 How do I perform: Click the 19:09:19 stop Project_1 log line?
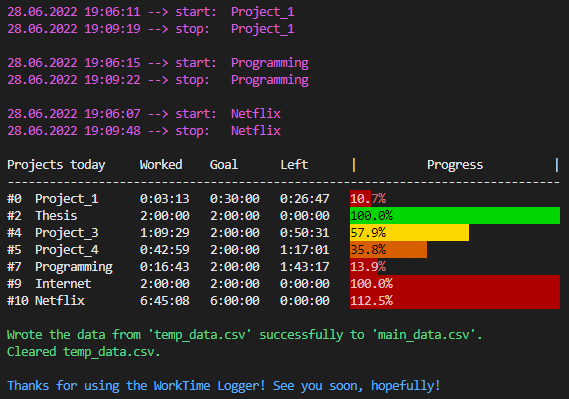click(151, 29)
